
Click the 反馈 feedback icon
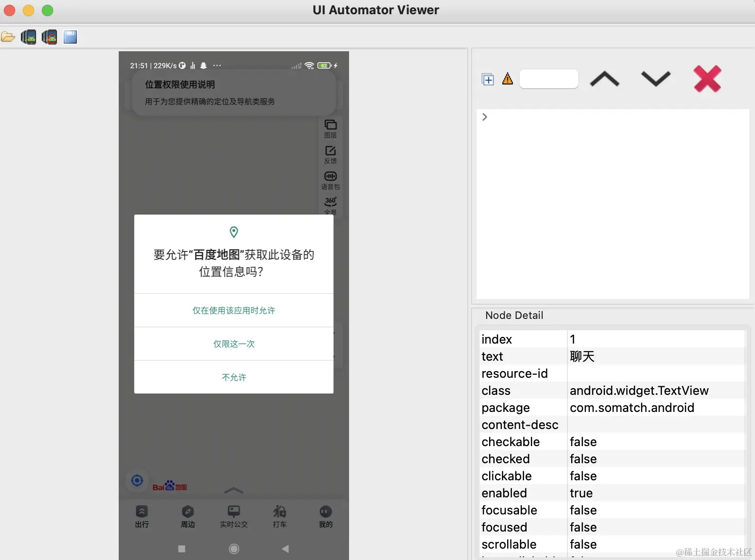pos(330,155)
